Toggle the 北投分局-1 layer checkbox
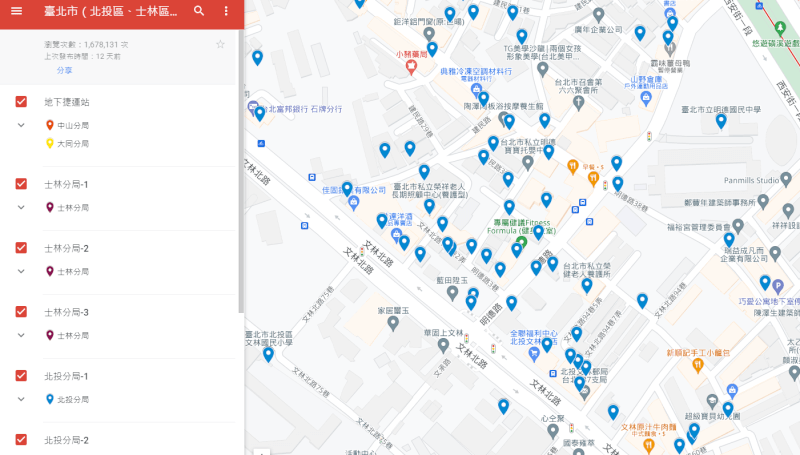This screenshot has height=455, width=800. pyautogui.click(x=21, y=376)
